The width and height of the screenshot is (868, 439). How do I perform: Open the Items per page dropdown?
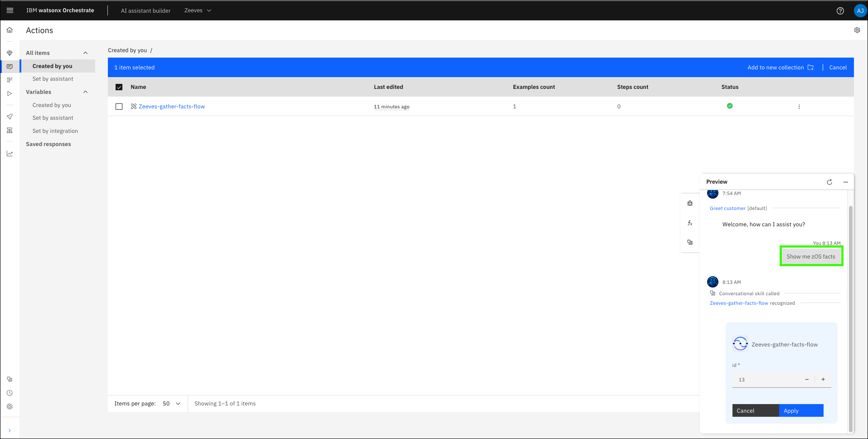click(x=171, y=404)
